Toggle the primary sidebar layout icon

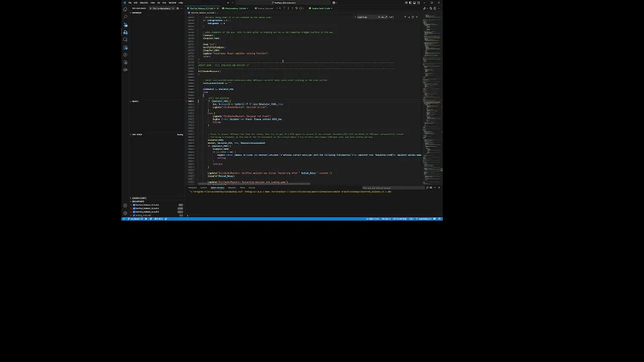pyautogui.click(x=410, y=3)
